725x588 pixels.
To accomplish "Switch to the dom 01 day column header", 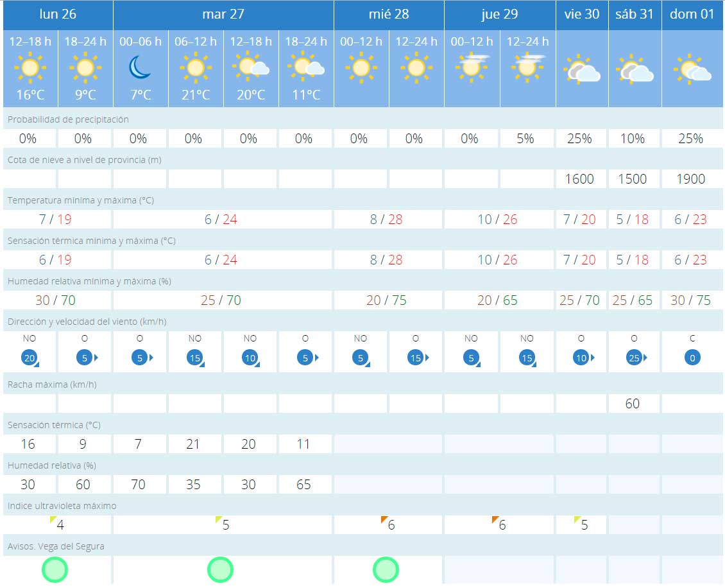I will pyautogui.click(x=692, y=14).
